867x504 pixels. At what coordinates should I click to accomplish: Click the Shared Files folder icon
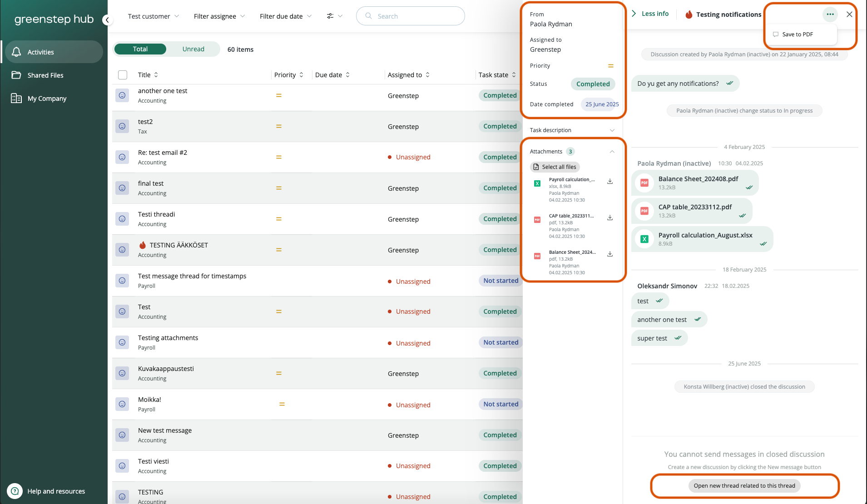pos(16,75)
